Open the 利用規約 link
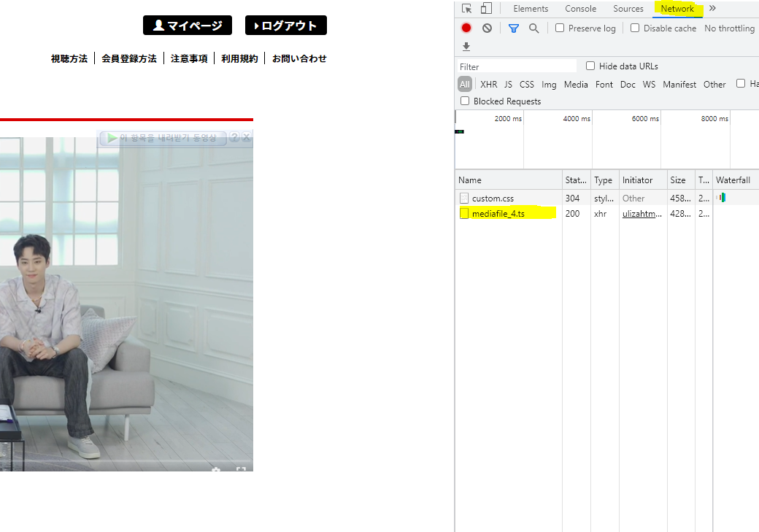The image size is (759, 532). point(239,58)
